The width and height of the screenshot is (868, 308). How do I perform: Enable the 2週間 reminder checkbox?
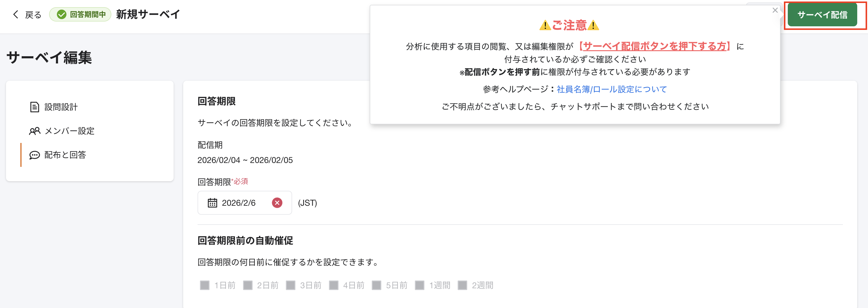pos(463,285)
